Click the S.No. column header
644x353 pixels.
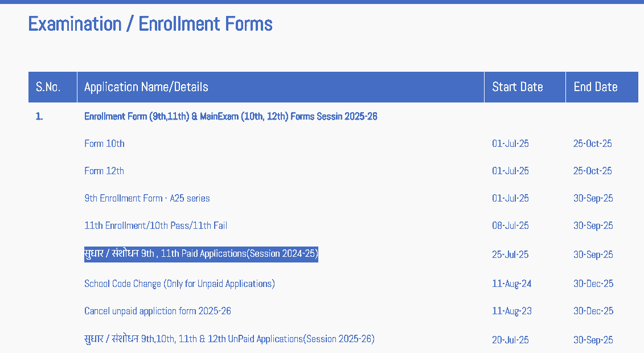pos(48,87)
